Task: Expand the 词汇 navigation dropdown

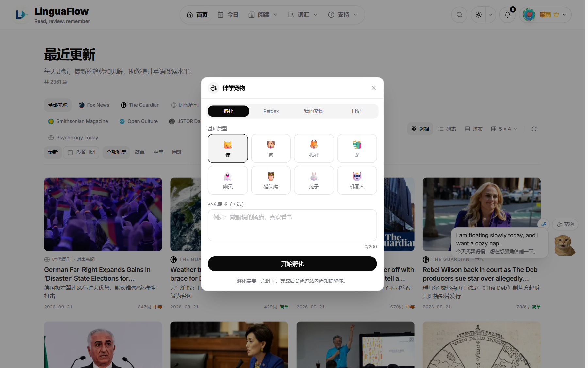Action: pyautogui.click(x=303, y=15)
